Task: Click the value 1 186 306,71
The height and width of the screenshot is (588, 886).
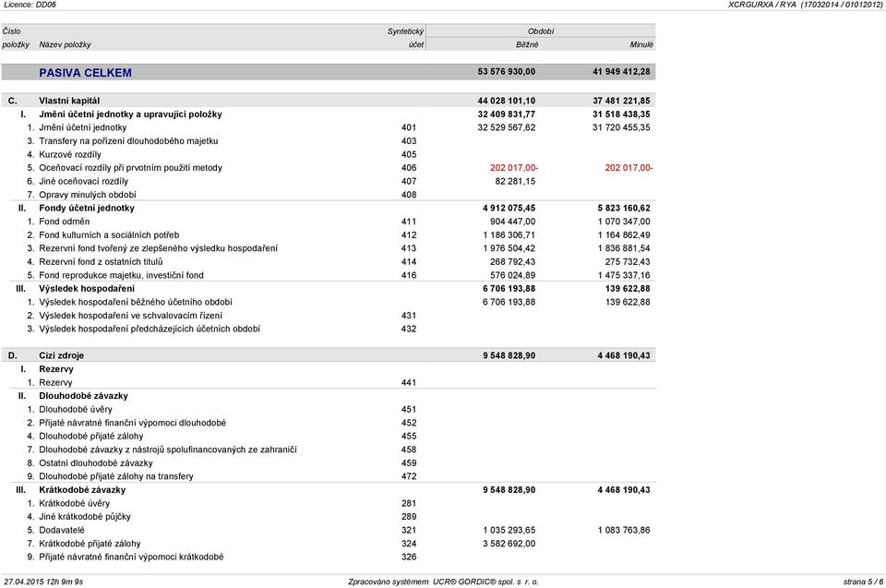Action: [x=509, y=235]
